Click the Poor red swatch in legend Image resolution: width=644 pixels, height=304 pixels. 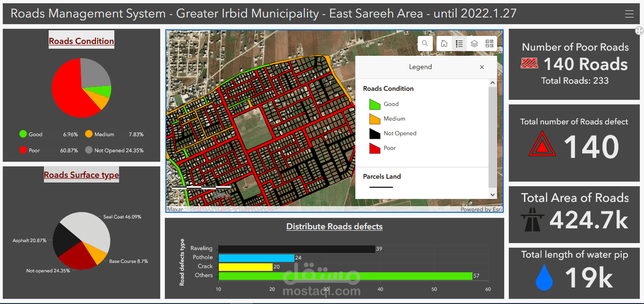[x=375, y=148]
